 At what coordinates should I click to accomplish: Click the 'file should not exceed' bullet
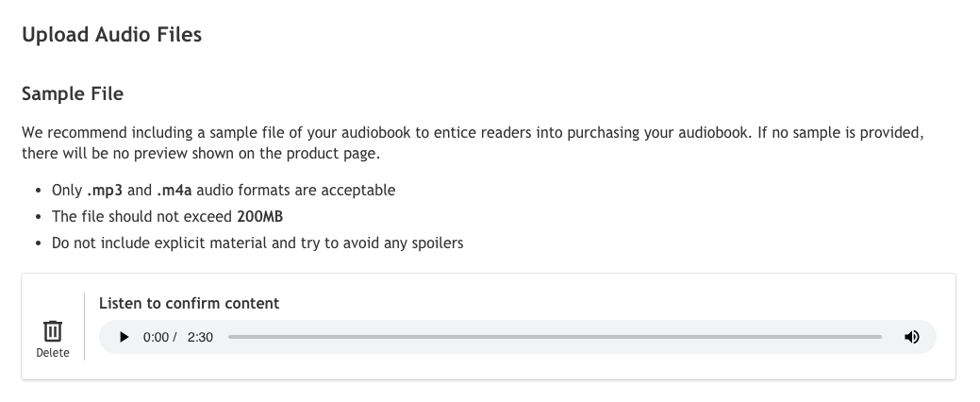coord(141,216)
